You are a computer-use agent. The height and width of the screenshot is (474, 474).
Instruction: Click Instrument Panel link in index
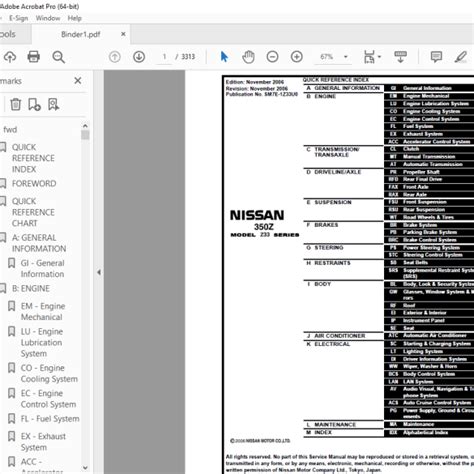tap(424, 320)
